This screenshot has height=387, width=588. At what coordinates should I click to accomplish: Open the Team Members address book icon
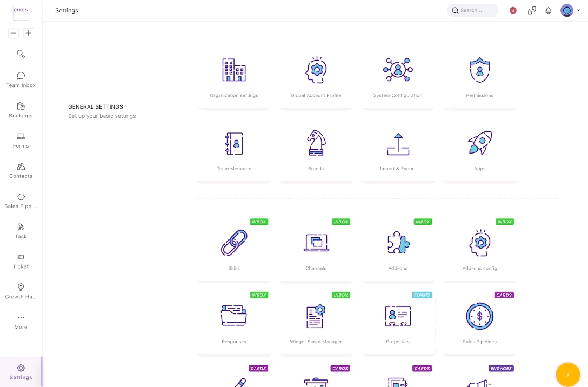point(234,144)
